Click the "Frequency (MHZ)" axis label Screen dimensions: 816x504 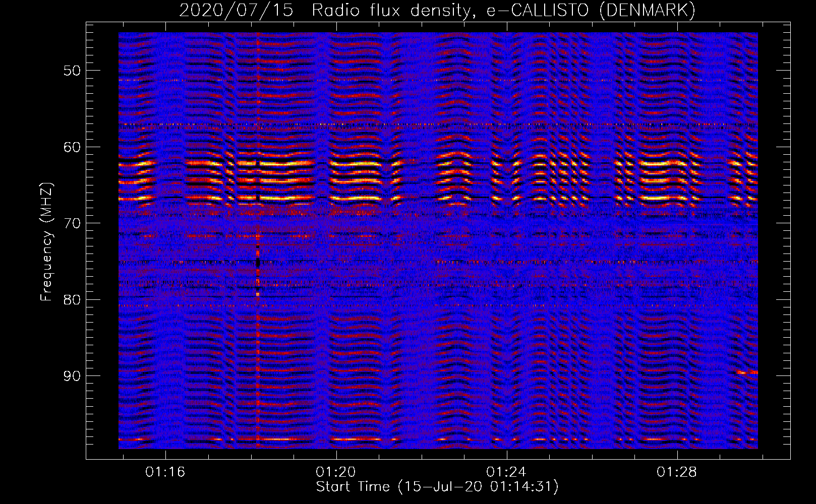[x=46, y=242]
